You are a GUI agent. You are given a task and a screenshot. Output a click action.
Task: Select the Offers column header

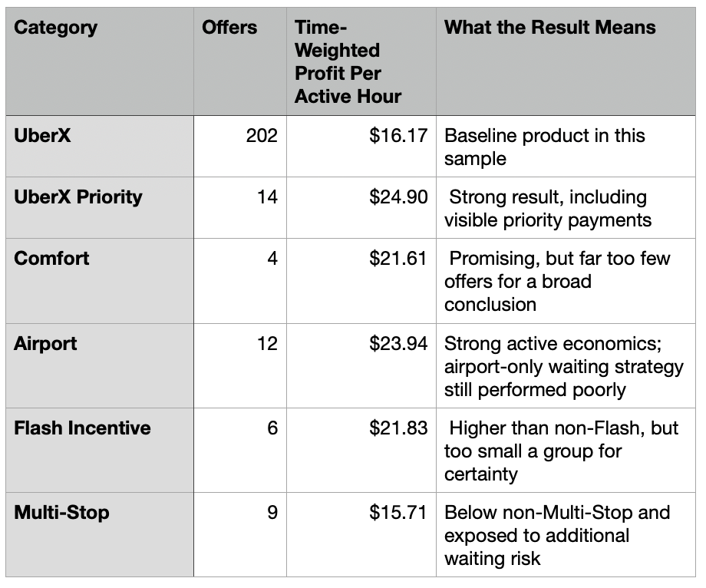point(240,61)
